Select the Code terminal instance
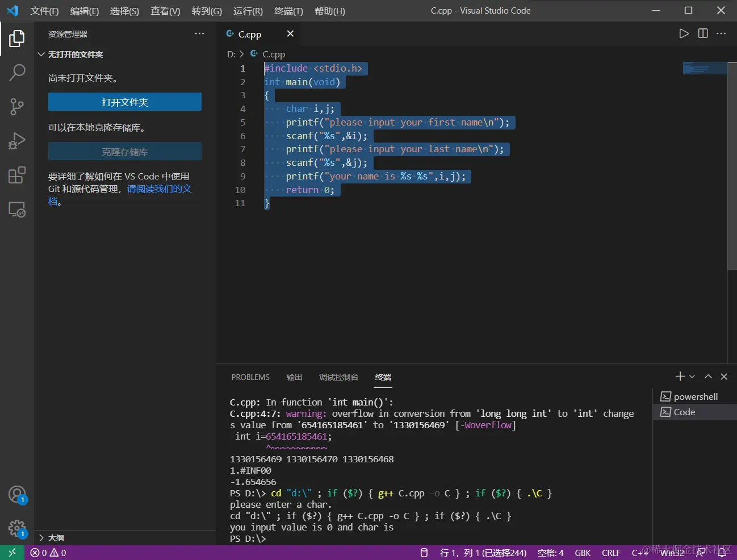Image resolution: width=737 pixels, height=560 pixels. pyautogui.click(x=694, y=412)
